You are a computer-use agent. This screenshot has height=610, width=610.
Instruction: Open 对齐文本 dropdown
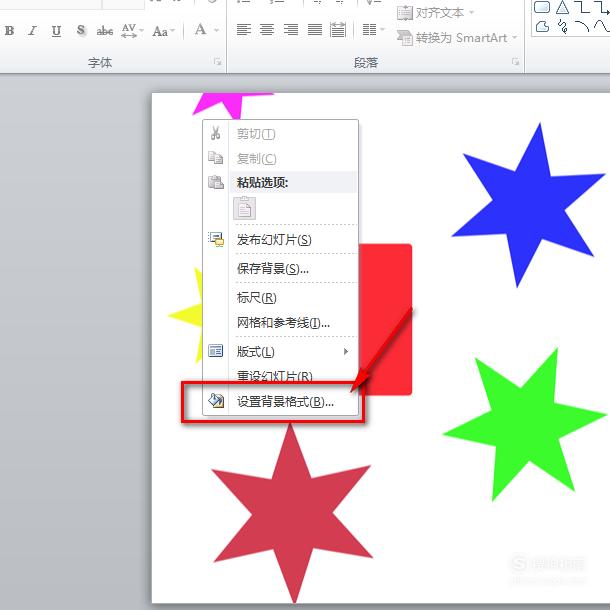[435, 13]
